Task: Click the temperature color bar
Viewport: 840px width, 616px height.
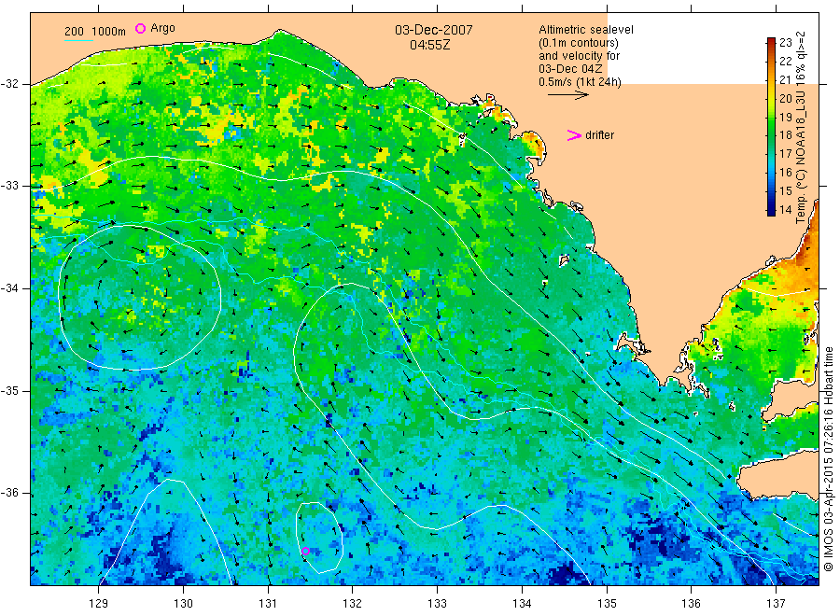Action: [x=771, y=127]
